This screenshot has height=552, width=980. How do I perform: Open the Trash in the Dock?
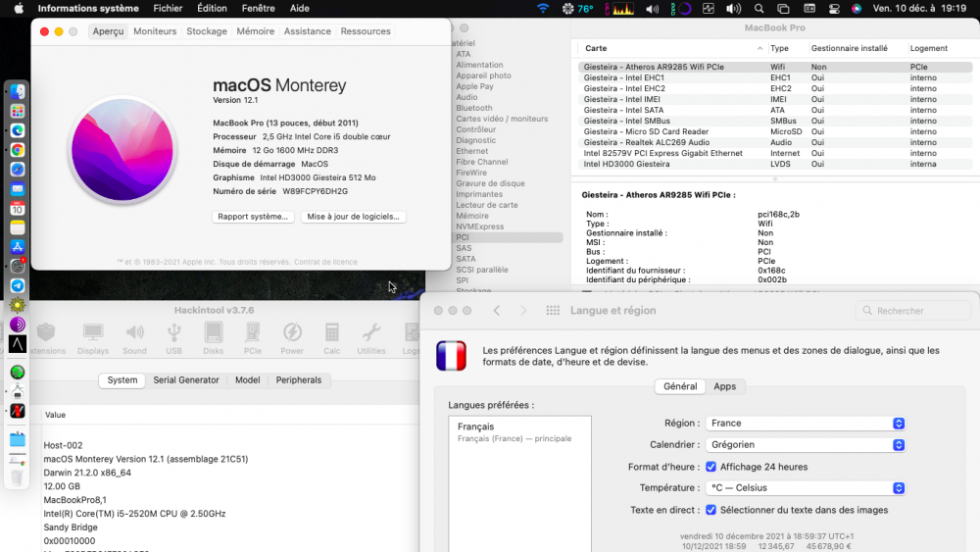coord(18,478)
